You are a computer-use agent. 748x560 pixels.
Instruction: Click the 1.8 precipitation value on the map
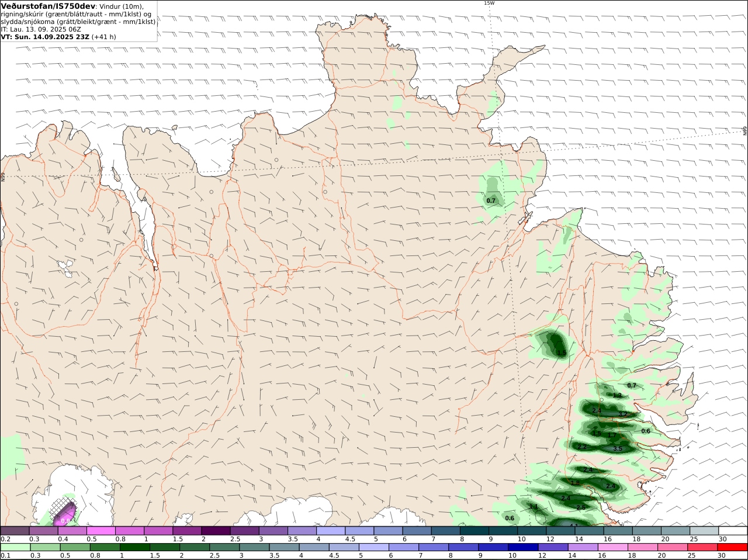[x=576, y=483]
